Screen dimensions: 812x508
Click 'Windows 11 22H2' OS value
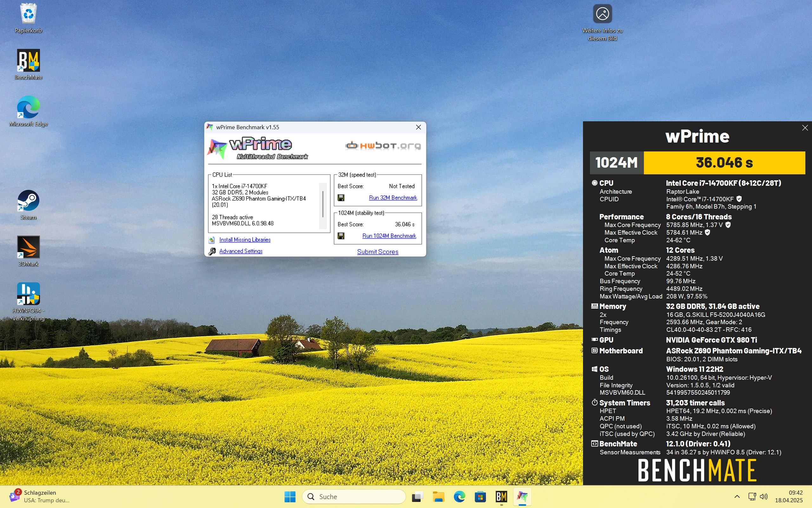tap(695, 369)
